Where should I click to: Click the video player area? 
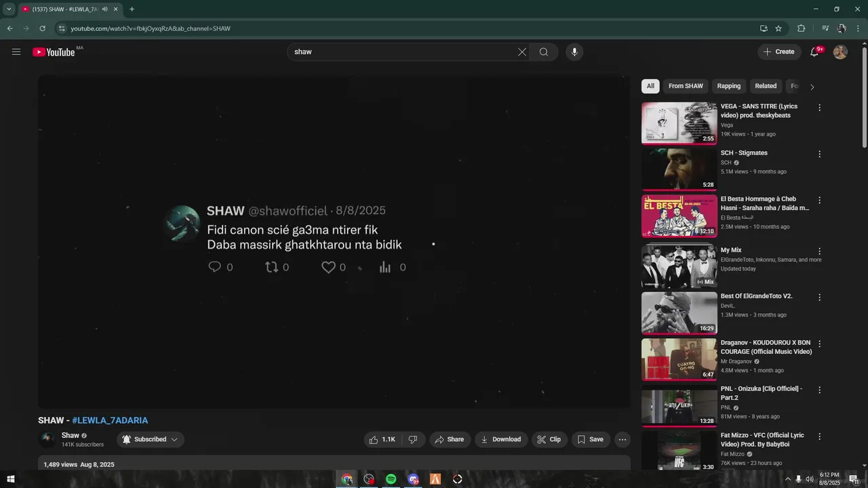[334, 241]
